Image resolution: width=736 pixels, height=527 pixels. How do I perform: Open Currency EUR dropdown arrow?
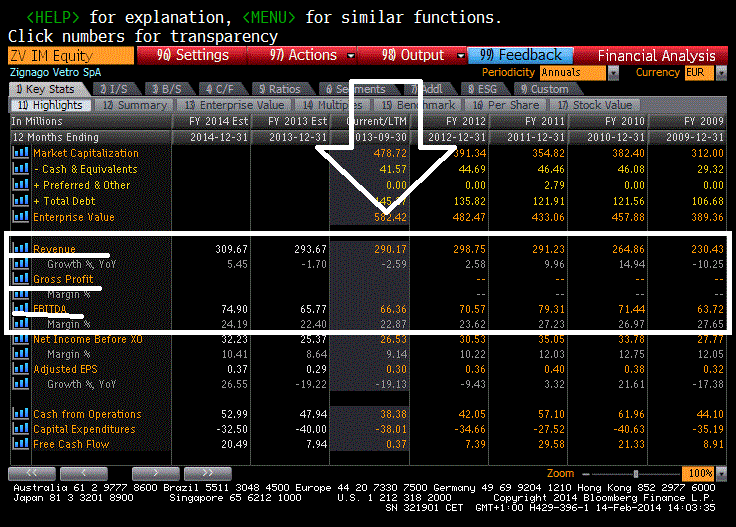pos(721,73)
